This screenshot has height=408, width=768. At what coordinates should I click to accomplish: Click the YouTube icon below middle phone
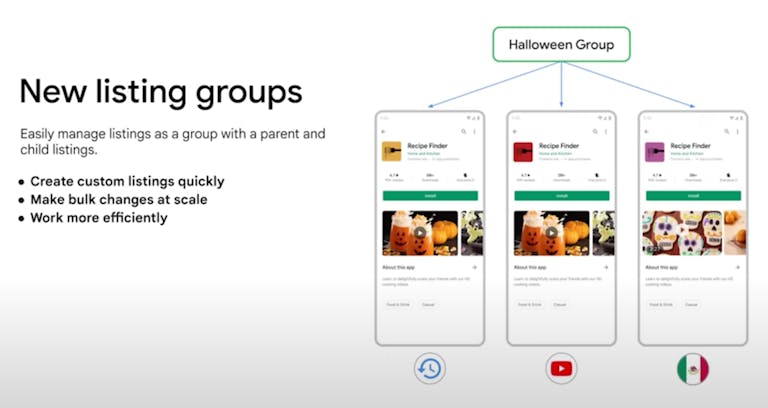pyautogui.click(x=561, y=369)
